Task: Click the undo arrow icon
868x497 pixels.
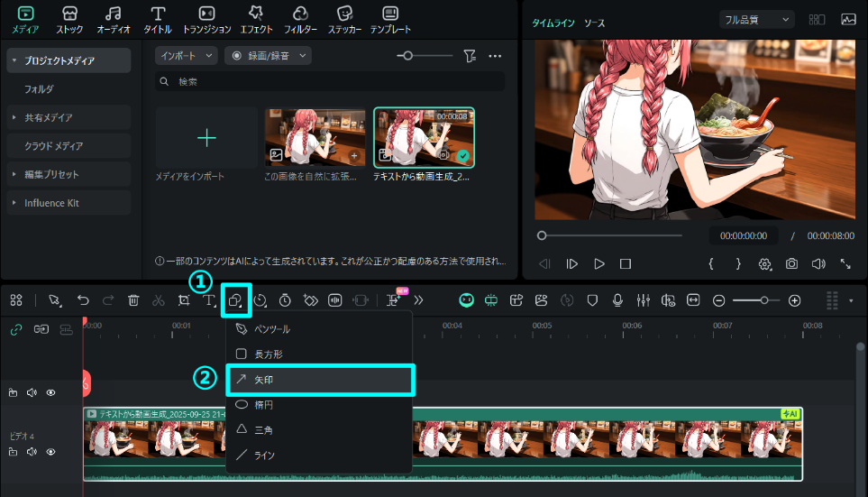Action: 83,300
